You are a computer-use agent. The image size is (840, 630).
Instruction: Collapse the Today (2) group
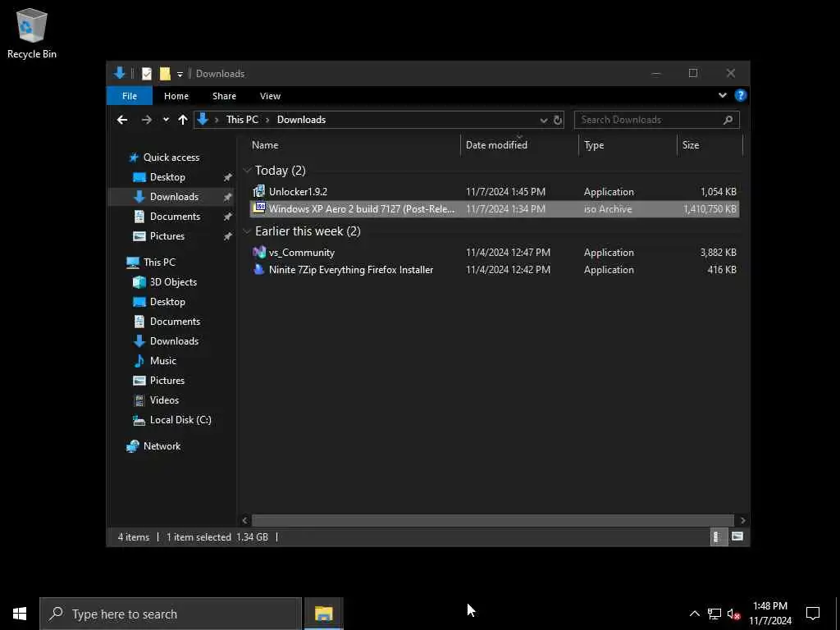[x=247, y=171]
